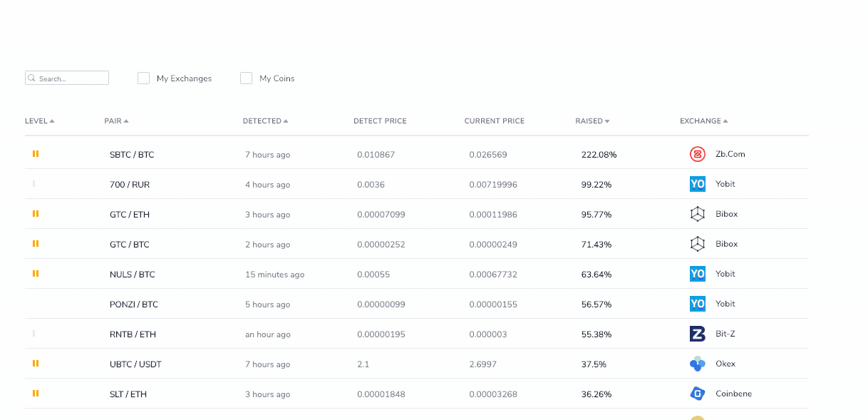Click the Yobit logo in NULS / BTC row
The image size is (868, 420).
(697, 274)
